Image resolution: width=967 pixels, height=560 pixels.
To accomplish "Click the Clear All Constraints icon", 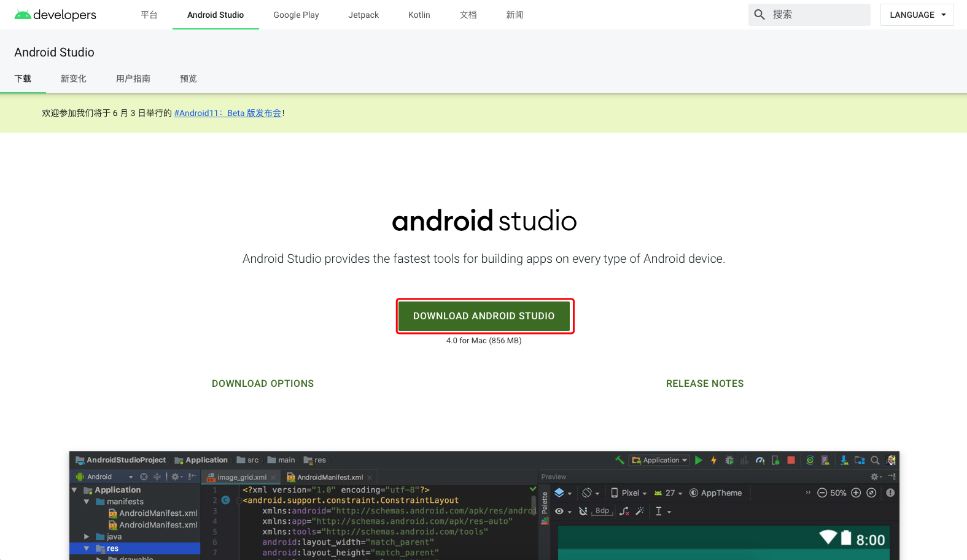I will click(624, 511).
